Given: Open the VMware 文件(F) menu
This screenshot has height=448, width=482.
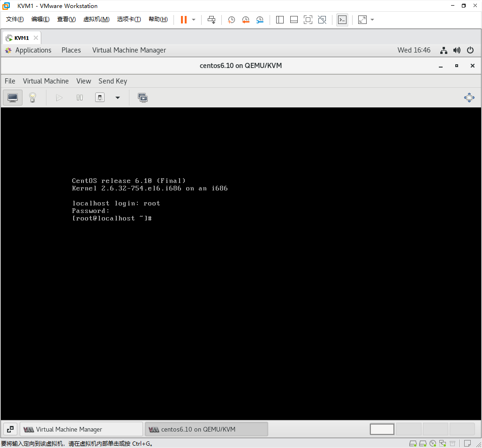Looking at the screenshot, I should (x=15, y=19).
